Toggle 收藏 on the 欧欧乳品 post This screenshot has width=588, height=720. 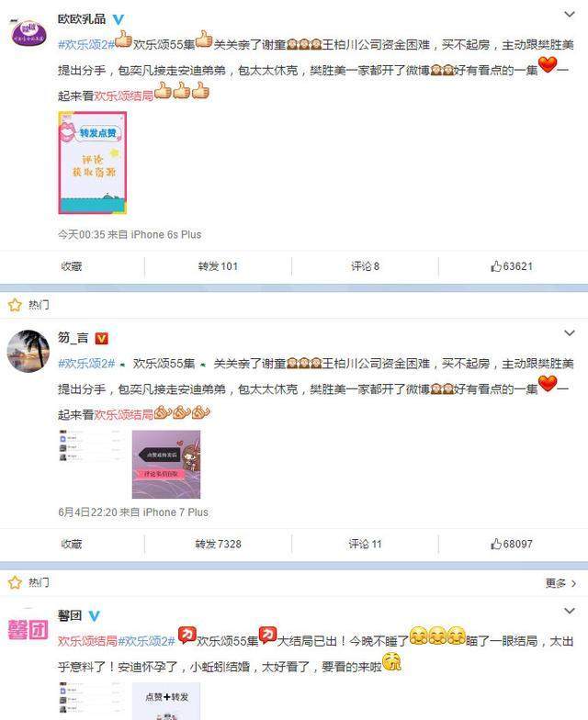click(x=72, y=266)
